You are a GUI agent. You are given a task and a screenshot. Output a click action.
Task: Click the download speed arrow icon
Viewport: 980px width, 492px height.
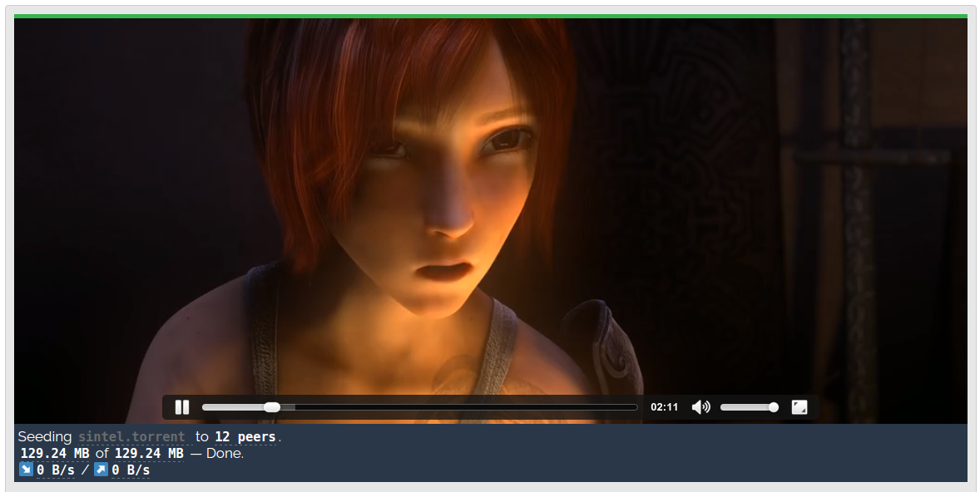tap(26, 469)
